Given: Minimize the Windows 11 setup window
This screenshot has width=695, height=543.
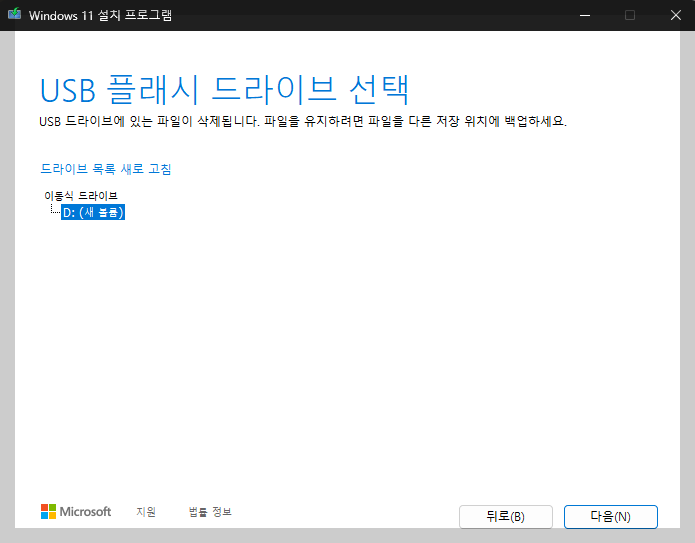Looking at the screenshot, I should tap(585, 15).
